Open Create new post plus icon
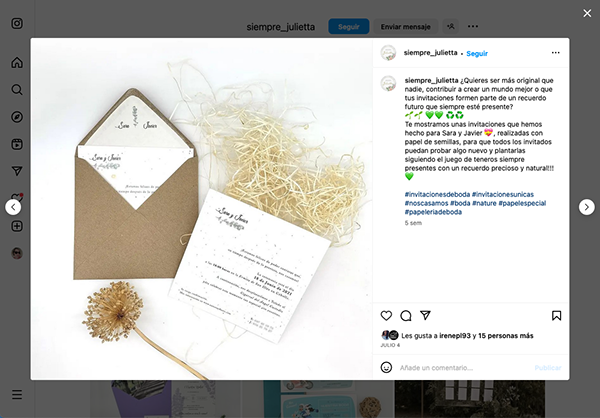This screenshot has width=600, height=418. [x=17, y=226]
